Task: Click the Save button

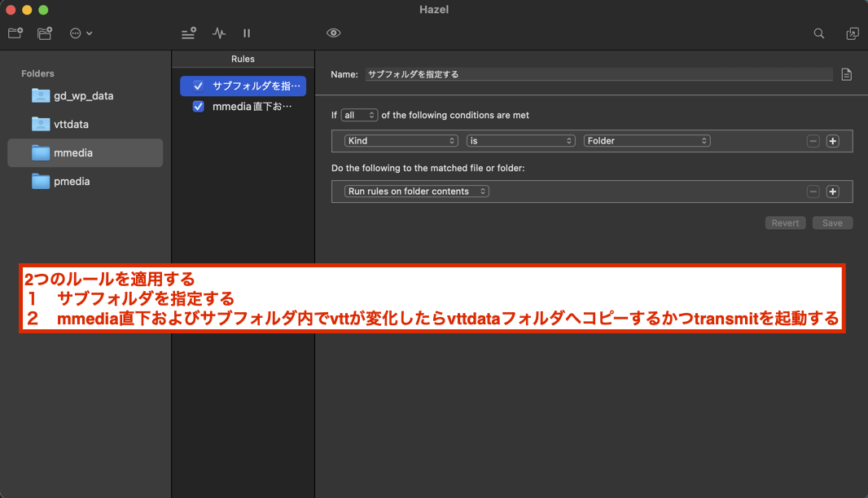Action: point(832,223)
